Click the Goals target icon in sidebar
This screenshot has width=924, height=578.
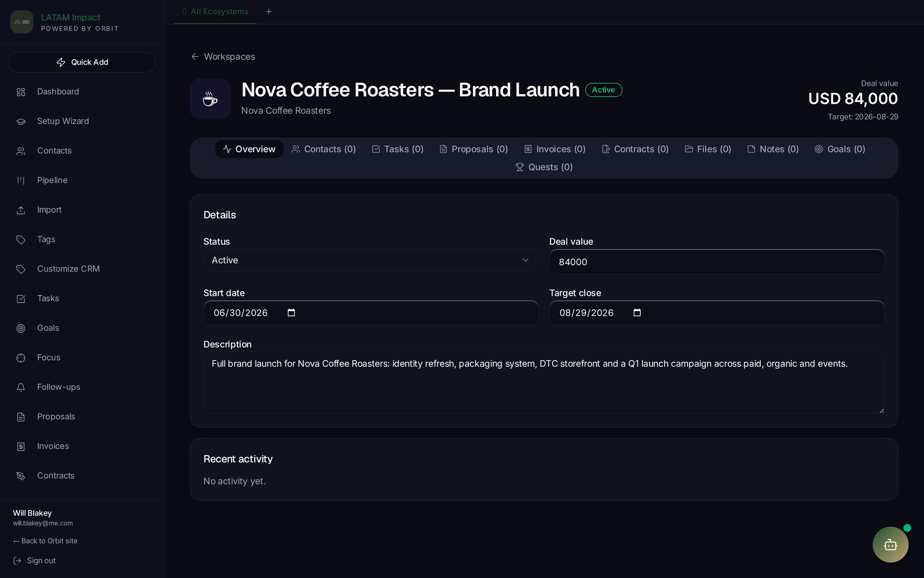pos(21,328)
